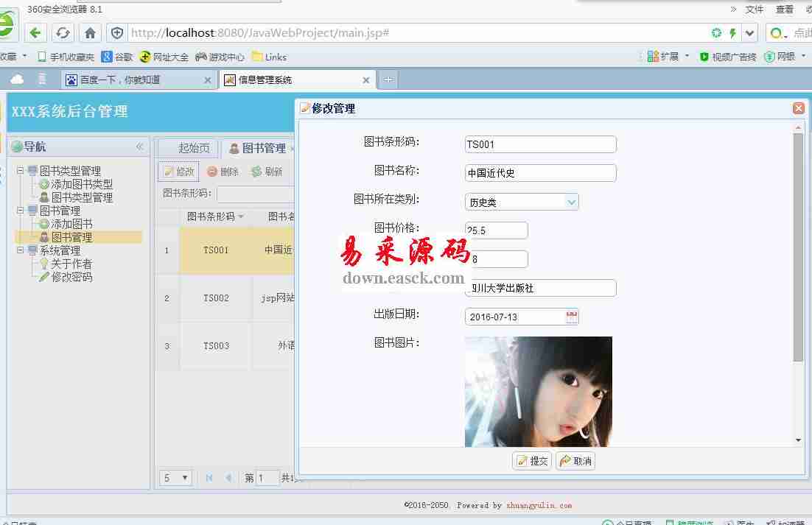Go to browser home page icon

coord(90,33)
